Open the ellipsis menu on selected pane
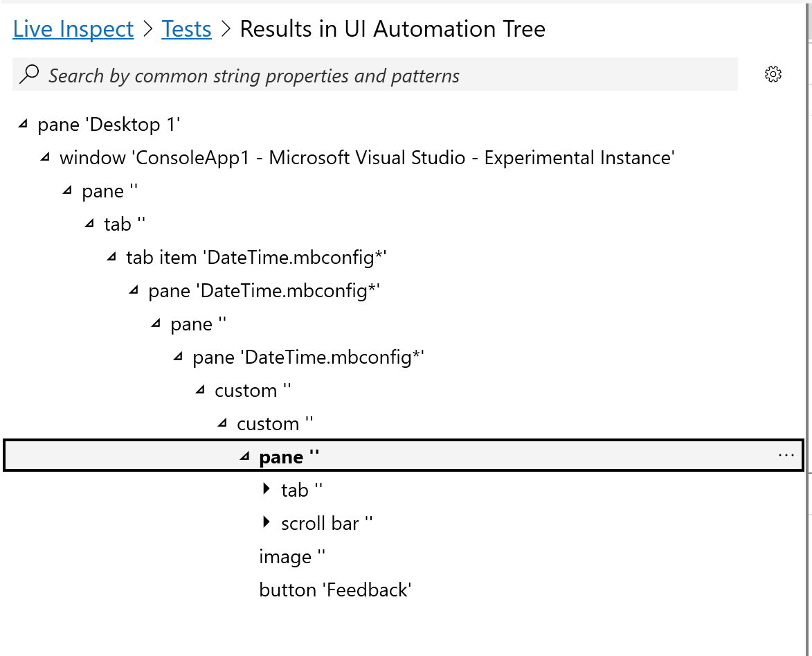 coord(786,455)
